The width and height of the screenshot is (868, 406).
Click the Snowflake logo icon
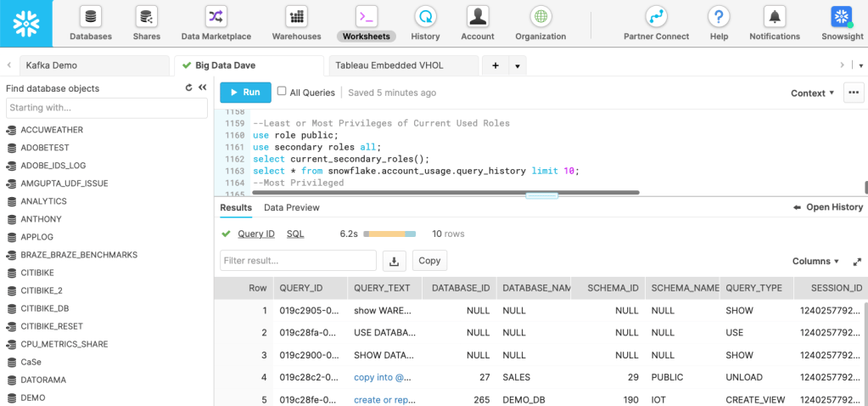(26, 23)
